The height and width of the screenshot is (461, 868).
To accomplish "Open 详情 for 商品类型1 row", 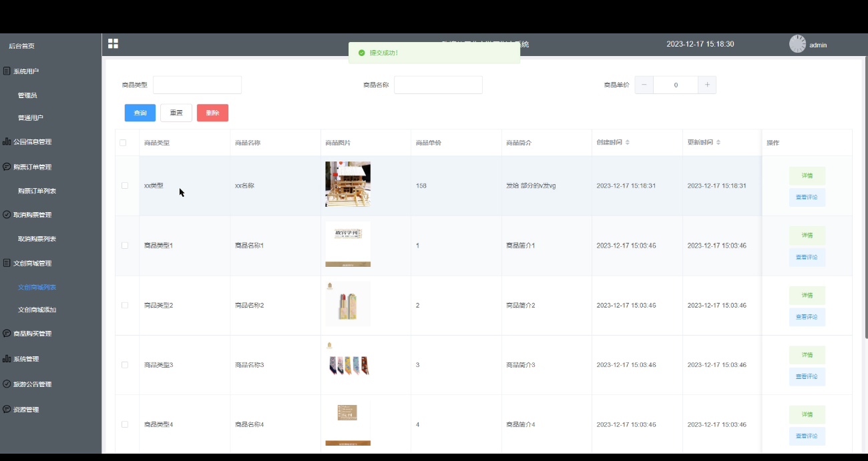I will pos(807,236).
